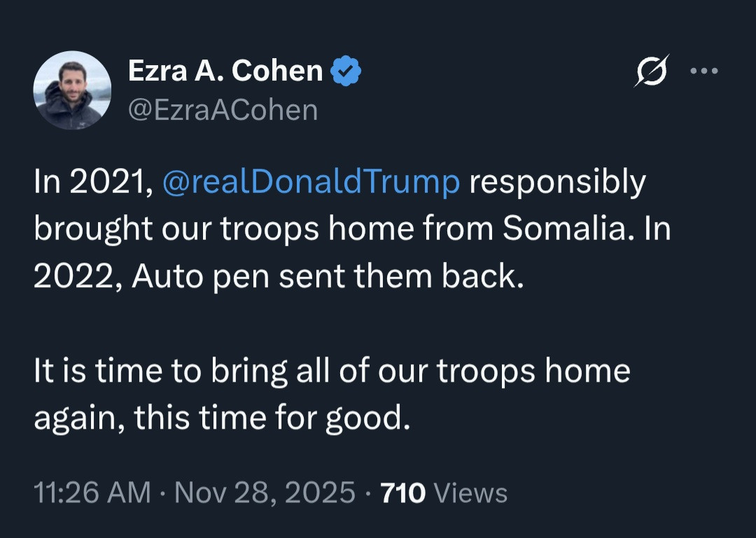The image size is (756, 538).
Task: Click the 710 view count number
Action: (x=402, y=492)
